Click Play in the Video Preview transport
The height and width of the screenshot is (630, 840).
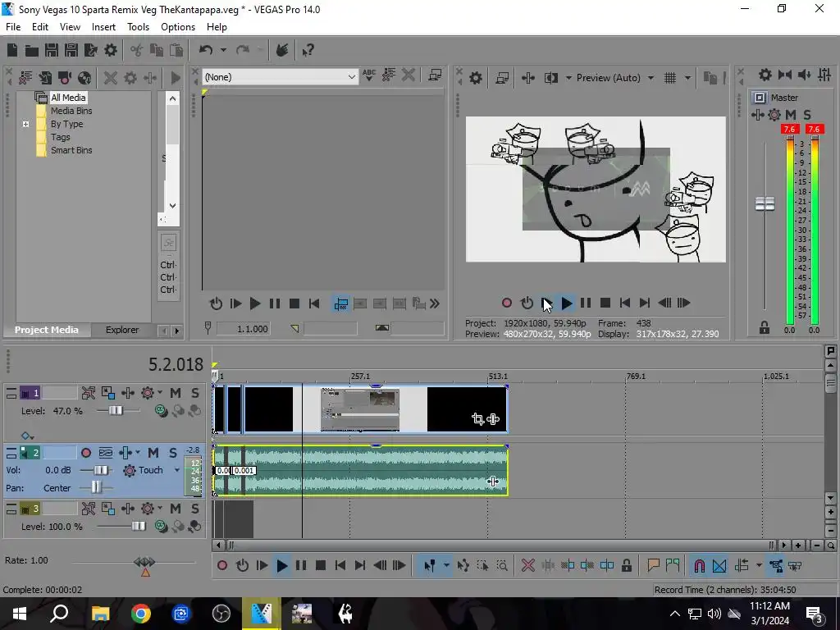[566, 304]
